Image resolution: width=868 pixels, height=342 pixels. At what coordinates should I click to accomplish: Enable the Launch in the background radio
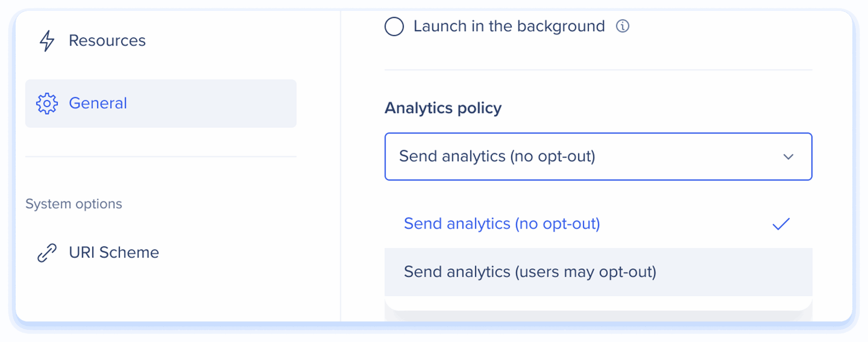click(394, 26)
